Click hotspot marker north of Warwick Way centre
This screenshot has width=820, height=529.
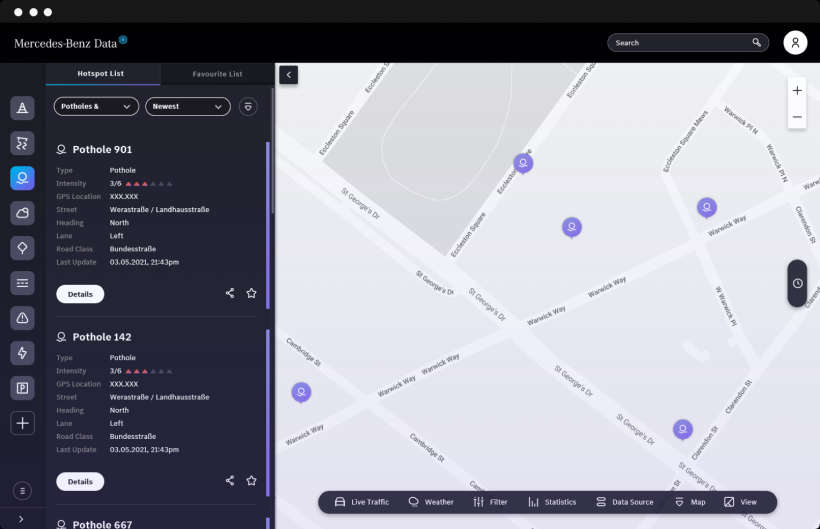[572, 227]
